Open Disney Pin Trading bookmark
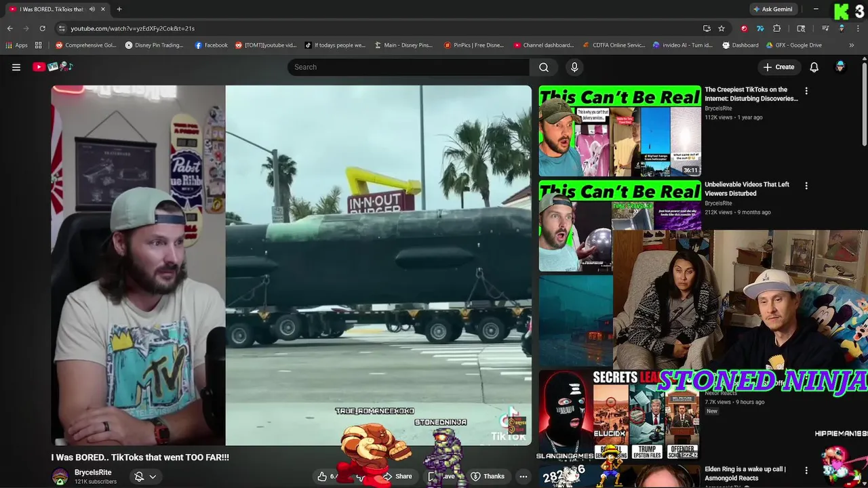 pos(154,45)
